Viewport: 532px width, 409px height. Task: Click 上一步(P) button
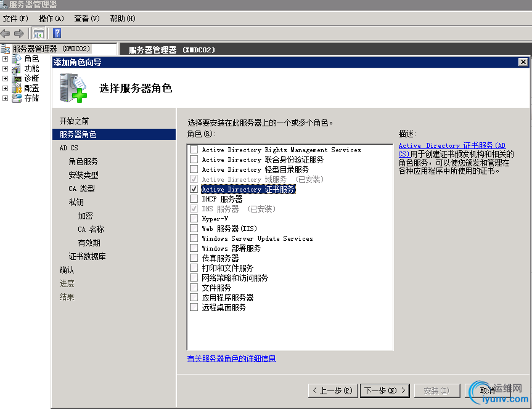[332, 391]
